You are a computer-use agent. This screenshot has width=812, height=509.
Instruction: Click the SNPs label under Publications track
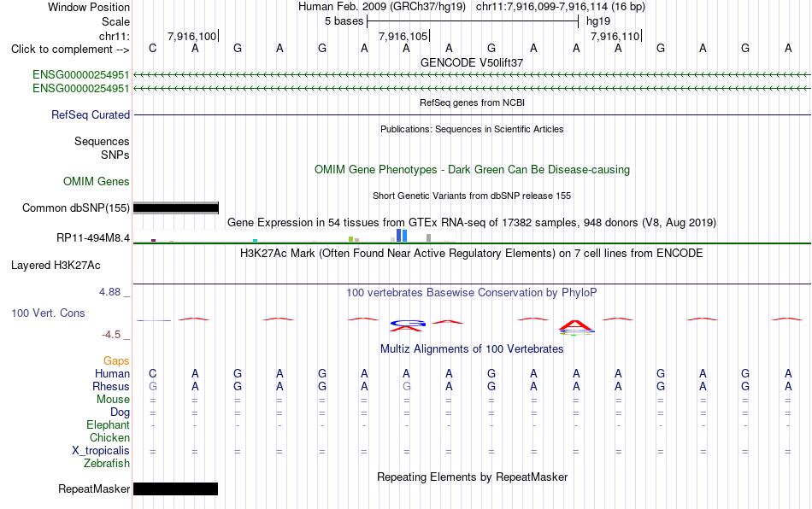pos(115,155)
